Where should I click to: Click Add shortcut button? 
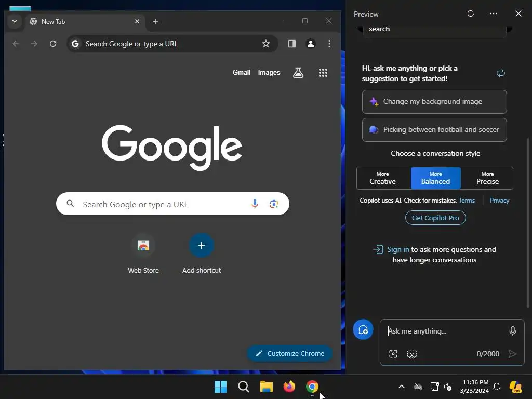coord(202,254)
